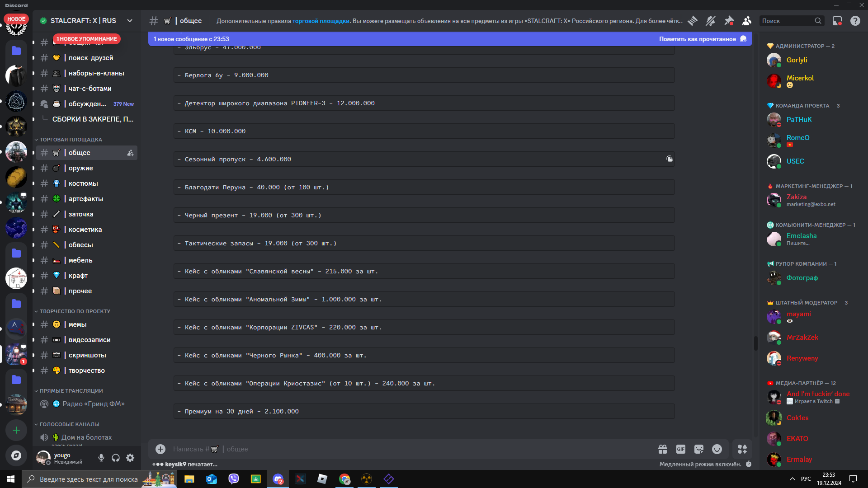868x488 pixels.
Task: Open the видеозаписи channel
Action: [87, 340]
